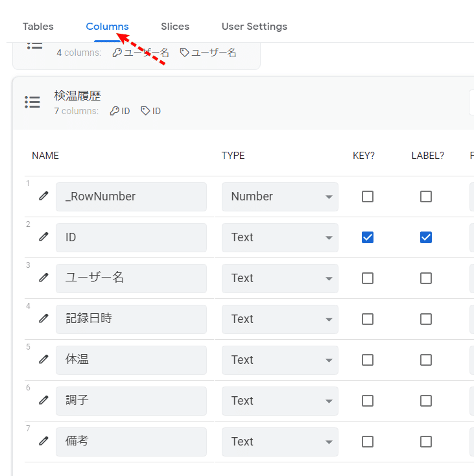474x476 pixels.
Task: Enable the KEY checkbox for ユーザー名
Action: [x=368, y=278]
